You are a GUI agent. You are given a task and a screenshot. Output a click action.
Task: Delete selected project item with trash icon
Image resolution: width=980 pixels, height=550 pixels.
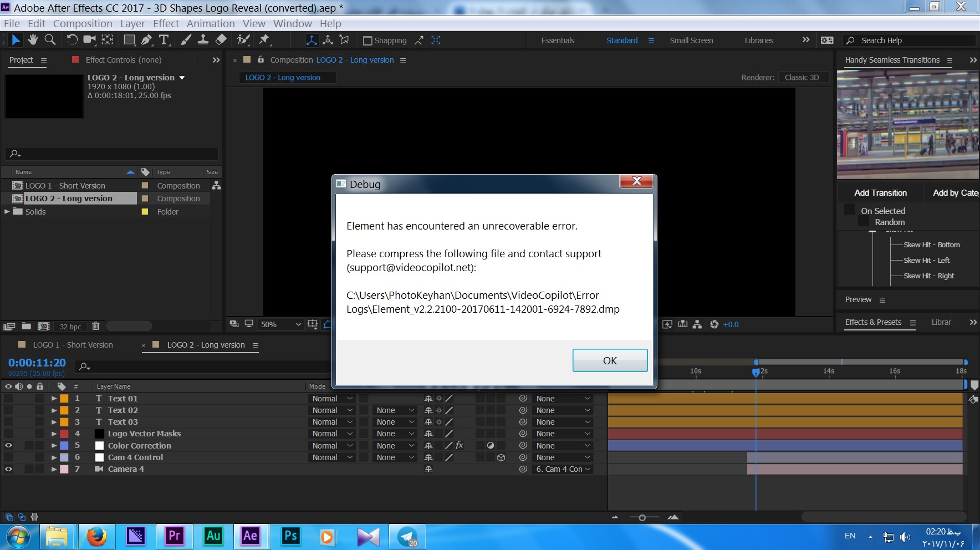click(95, 326)
